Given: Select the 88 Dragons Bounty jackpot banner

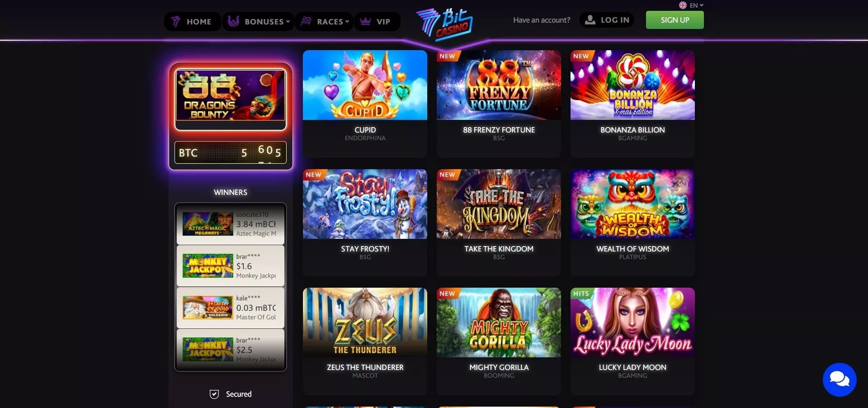Looking at the screenshot, I should point(231,99).
